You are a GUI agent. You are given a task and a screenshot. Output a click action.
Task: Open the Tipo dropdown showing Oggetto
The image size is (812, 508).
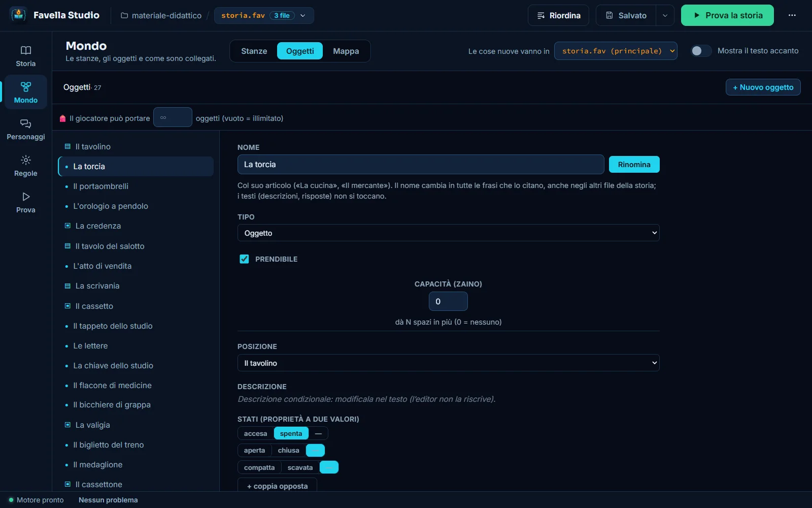tap(448, 233)
